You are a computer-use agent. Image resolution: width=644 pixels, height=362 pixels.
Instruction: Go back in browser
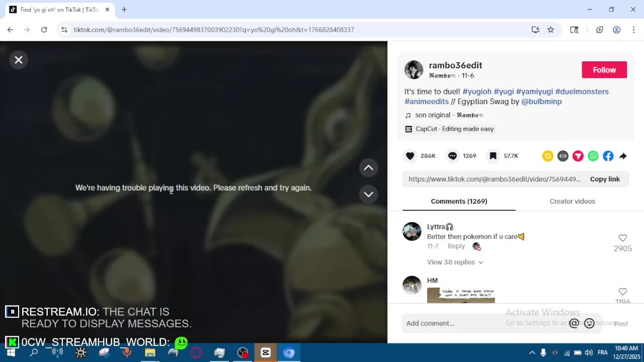[10, 30]
